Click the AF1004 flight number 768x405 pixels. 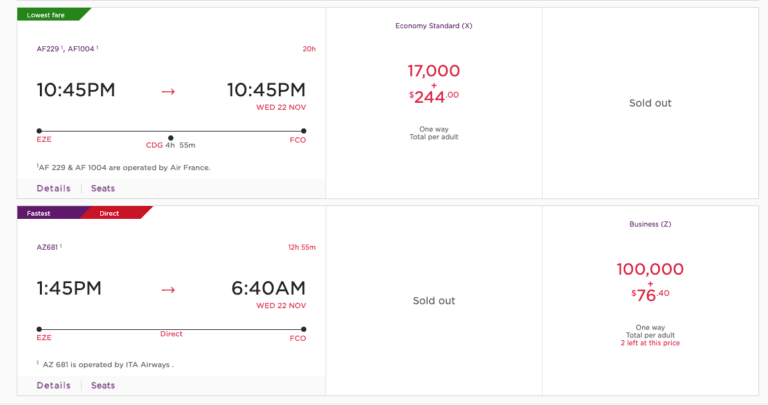click(81, 48)
